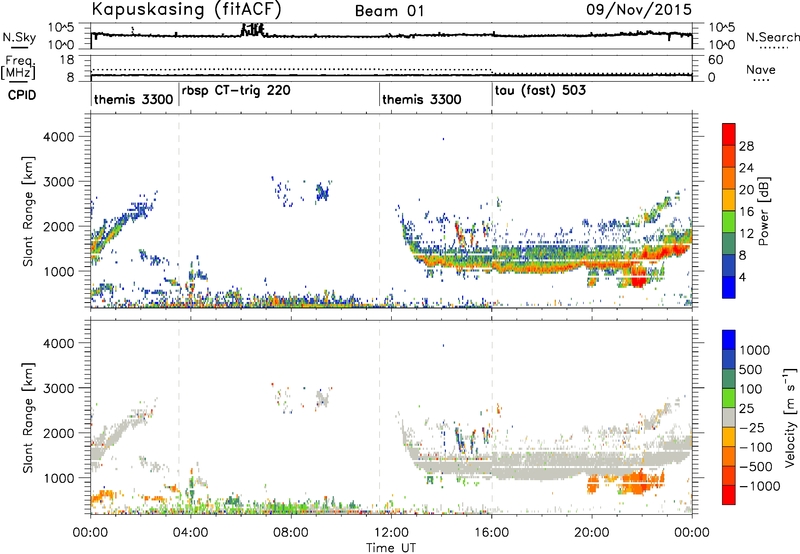Click the Kapuskasing (fitACF) plot title
This screenshot has width=800, height=554.
pyautogui.click(x=186, y=9)
